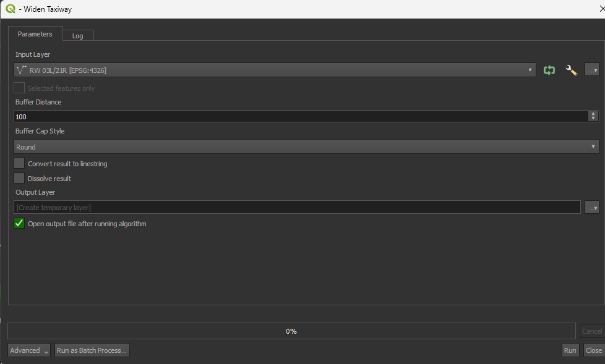Click Run as Batch Process button
The height and width of the screenshot is (364, 605).
92,350
